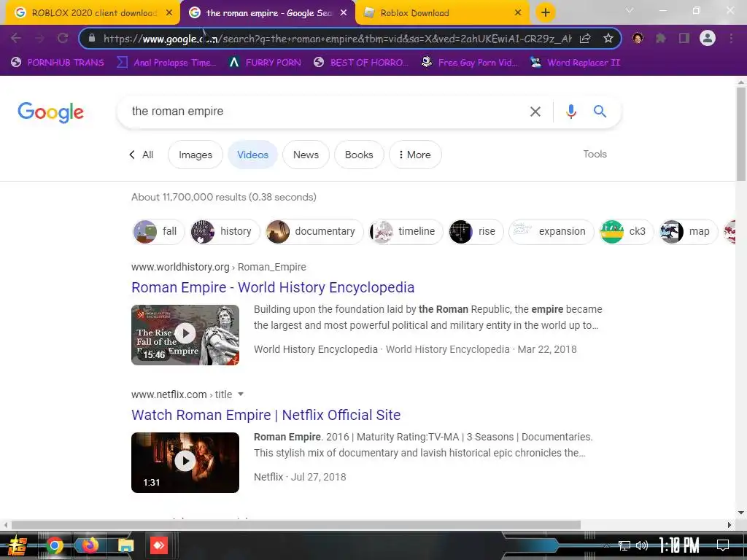Open Watch Roman Empire Netflix Official Site link

(x=266, y=415)
